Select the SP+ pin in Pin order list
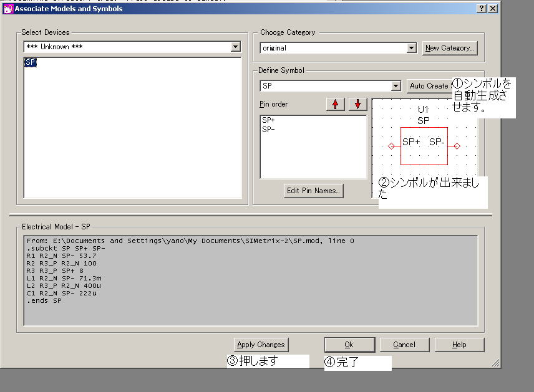The image size is (534, 392). click(268, 120)
